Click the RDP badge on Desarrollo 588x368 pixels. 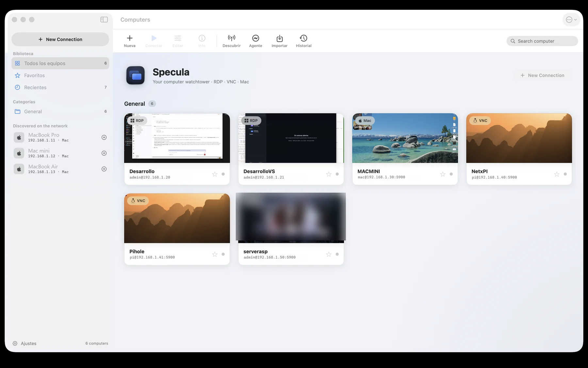click(x=137, y=121)
